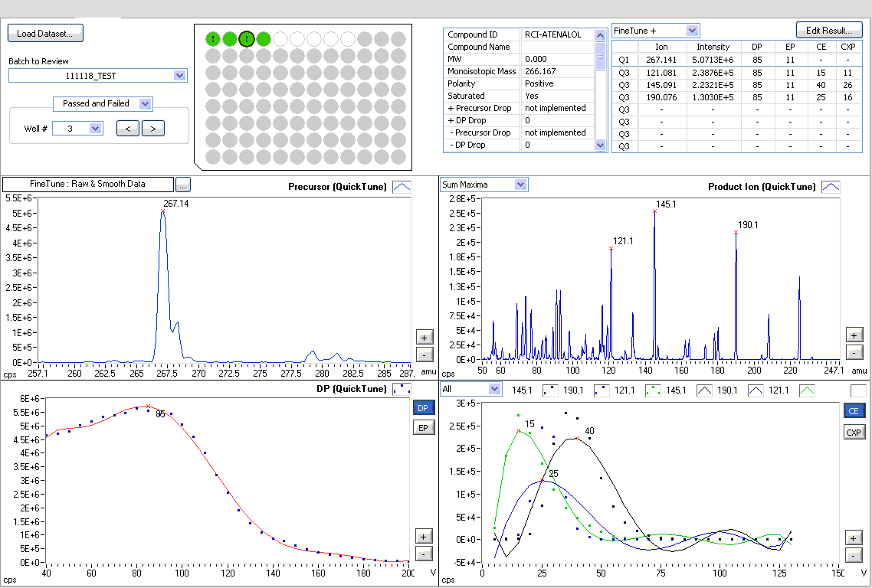Open the Well # dropdown

[95, 129]
